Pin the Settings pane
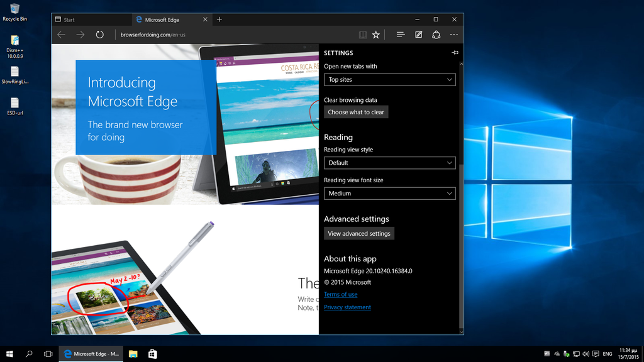Screen dimensions: 644x362 (455, 53)
